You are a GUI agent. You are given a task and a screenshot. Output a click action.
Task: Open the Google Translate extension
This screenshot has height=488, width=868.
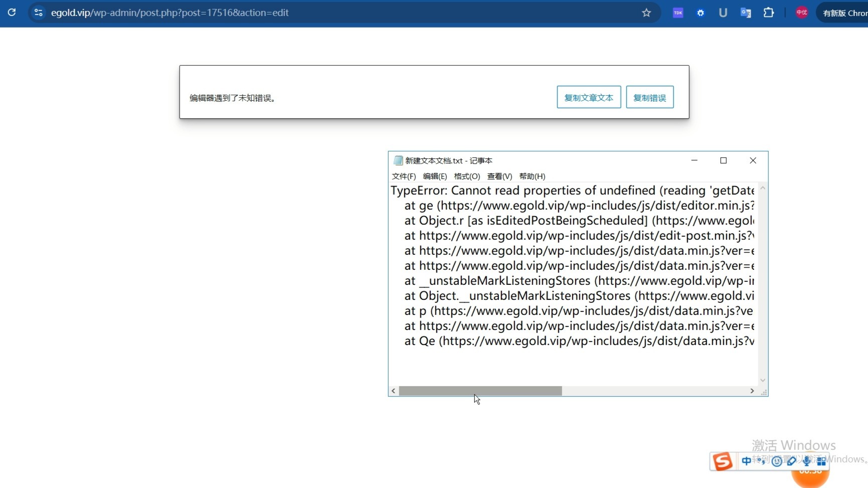click(746, 13)
